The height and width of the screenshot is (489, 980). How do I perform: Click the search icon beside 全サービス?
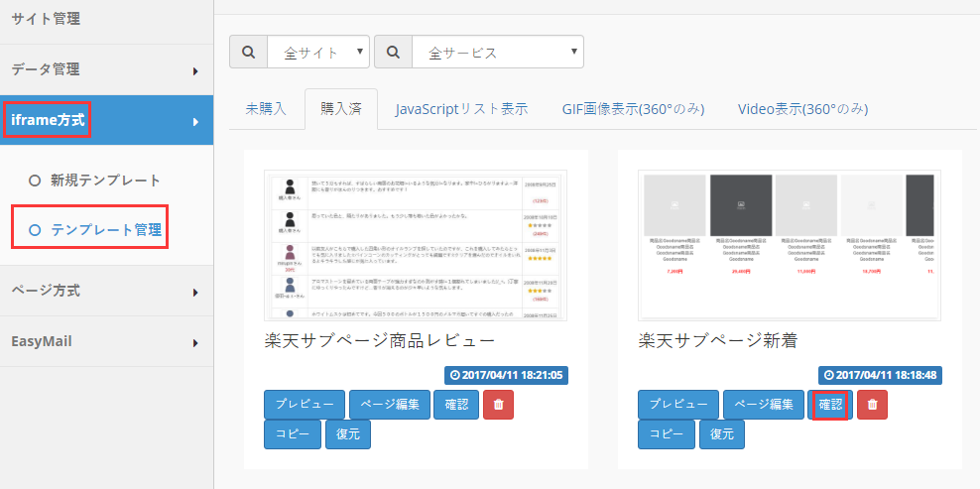[x=393, y=52]
